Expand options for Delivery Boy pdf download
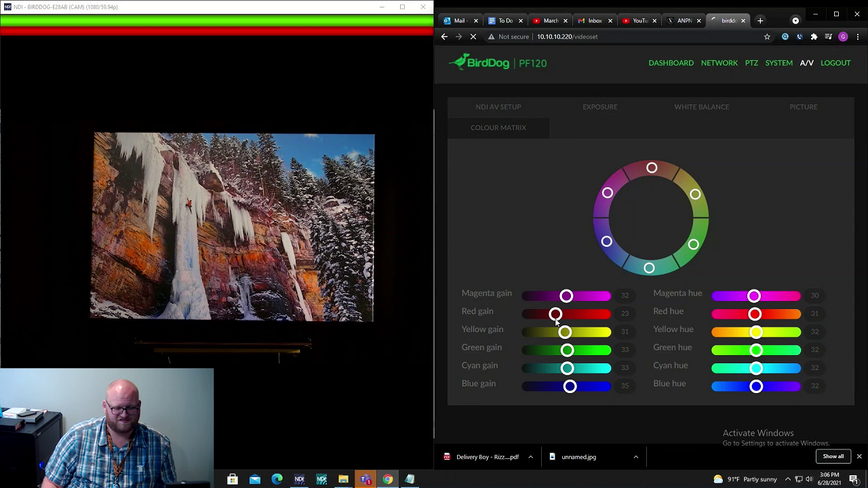The height and width of the screenshot is (488, 868). coord(530,457)
